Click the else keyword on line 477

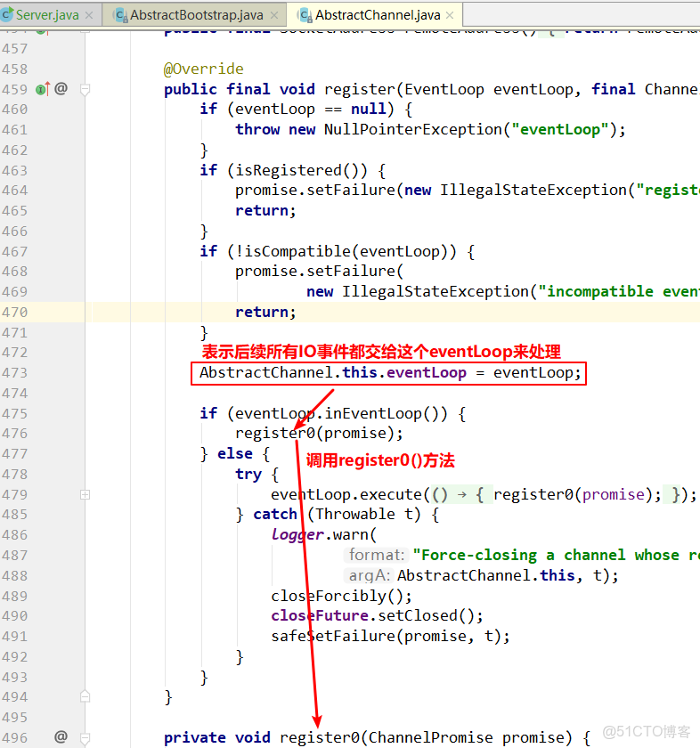(235, 453)
